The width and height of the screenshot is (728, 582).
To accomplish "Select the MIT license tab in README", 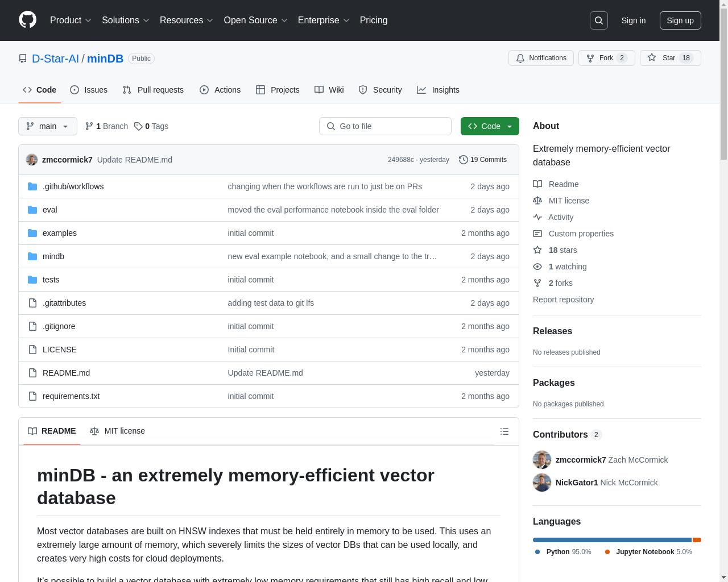I will coord(118,431).
